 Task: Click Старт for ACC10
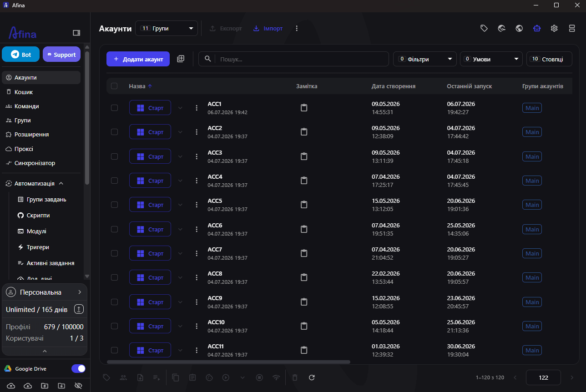pyautogui.click(x=150, y=326)
